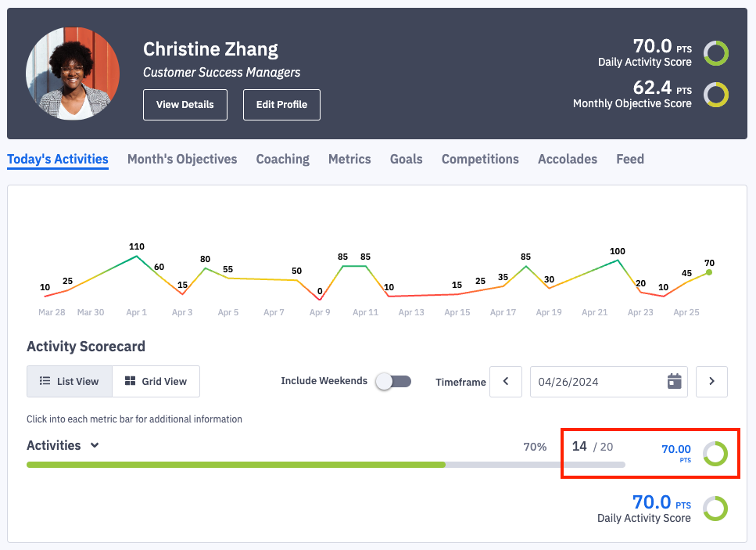Click Christine Zhang's profile photo
Screen dimensions: 756x550
click(x=73, y=73)
